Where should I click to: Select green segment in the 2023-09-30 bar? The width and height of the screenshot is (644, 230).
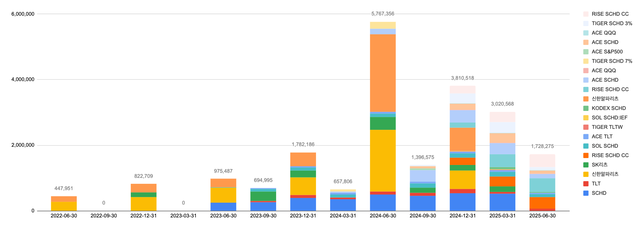(x=263, y=196)
